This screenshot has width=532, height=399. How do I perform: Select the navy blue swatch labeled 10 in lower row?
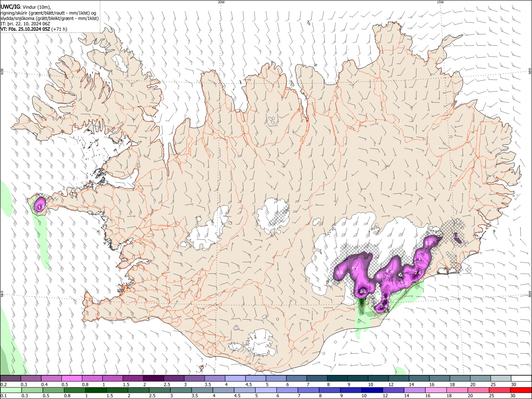(372, 390)
